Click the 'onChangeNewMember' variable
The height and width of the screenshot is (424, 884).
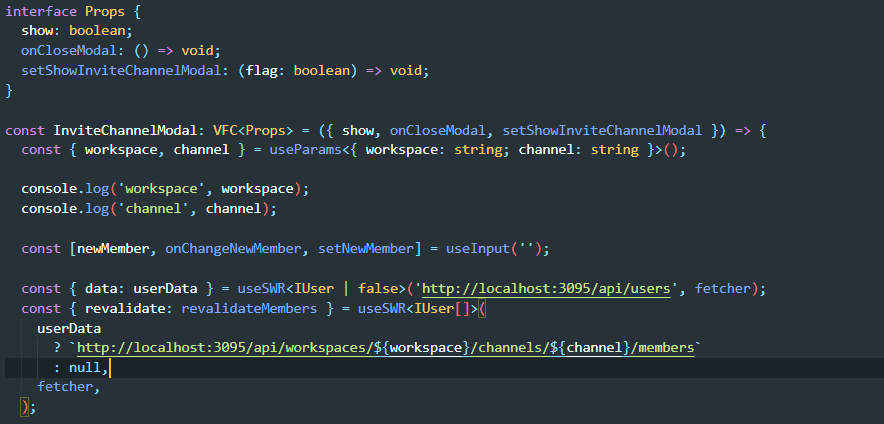click(x=233, y=249)
